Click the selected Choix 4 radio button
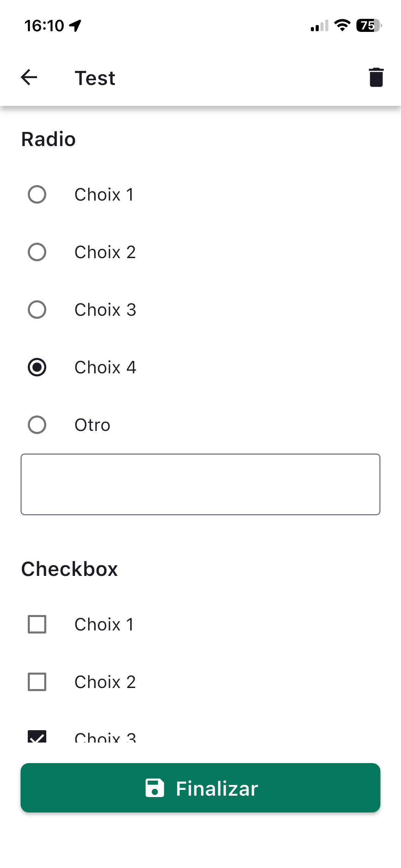Image resolution: width=401 pixels, height=868 pixels. [37, 367]
